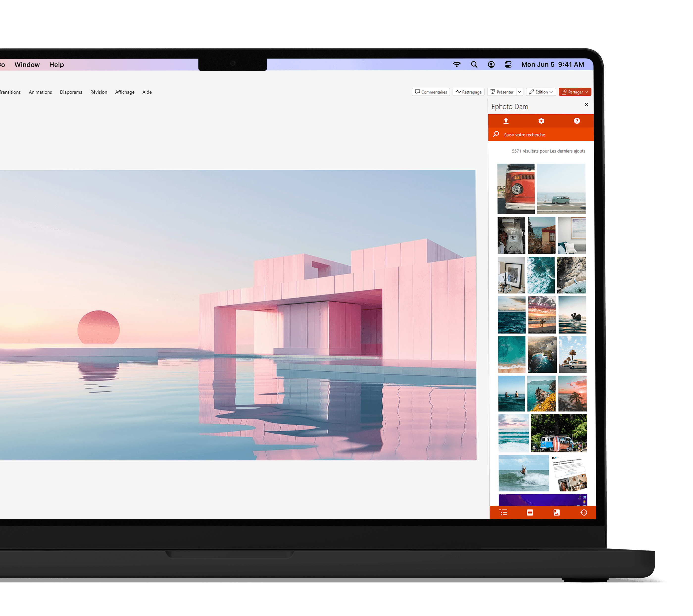Click the search magnifier in Ephoto Dam

(496, 134)
